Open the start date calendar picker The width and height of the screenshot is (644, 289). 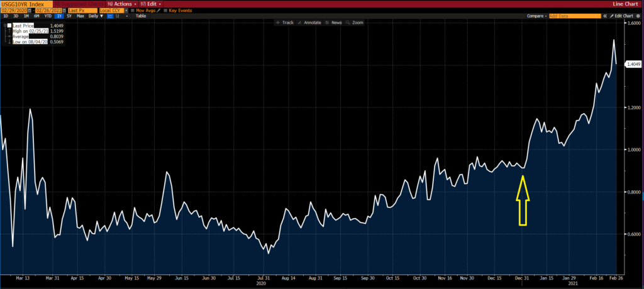pos(28,10)
